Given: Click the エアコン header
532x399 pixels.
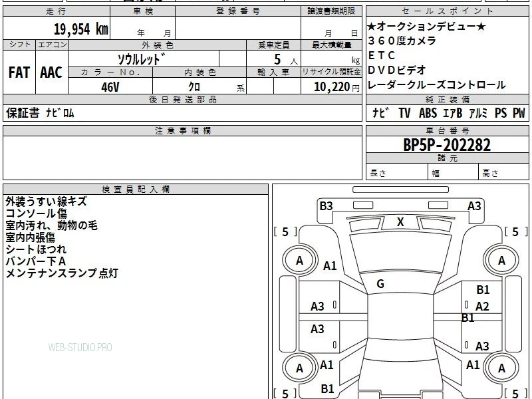Looking at the screenshot, I should 53,45.
